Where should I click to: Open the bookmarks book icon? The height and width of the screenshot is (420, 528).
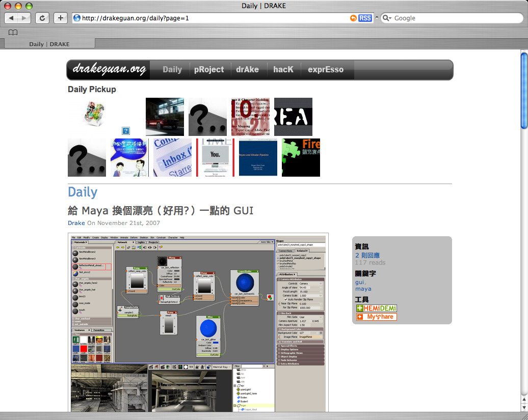[x=13, y=33]
